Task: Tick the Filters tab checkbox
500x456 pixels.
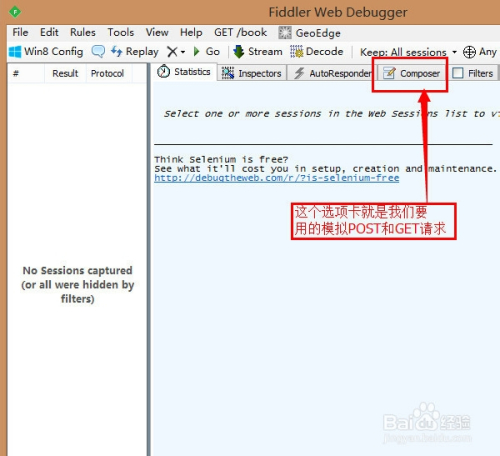Action: tap(458, 73)
